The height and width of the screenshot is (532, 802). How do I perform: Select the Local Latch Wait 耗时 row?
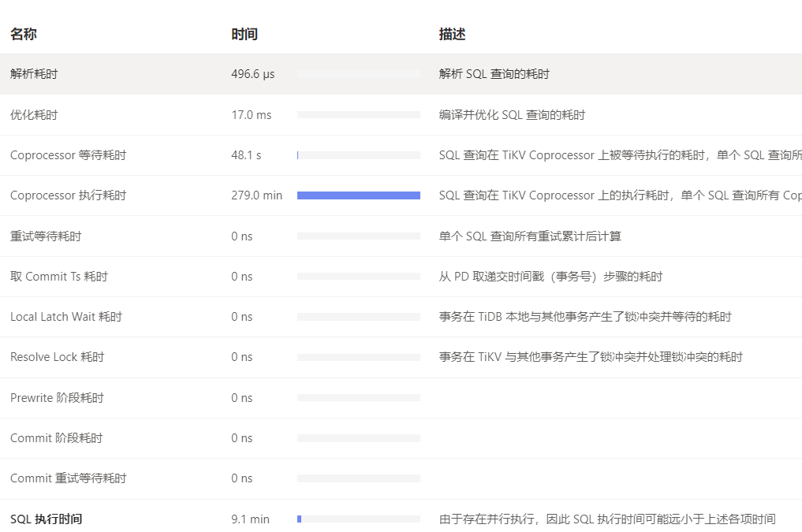coord(66,317)
